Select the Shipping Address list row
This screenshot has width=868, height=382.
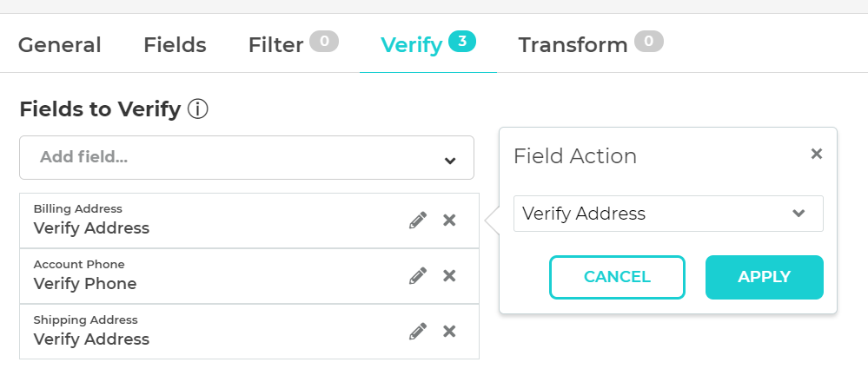209,331
